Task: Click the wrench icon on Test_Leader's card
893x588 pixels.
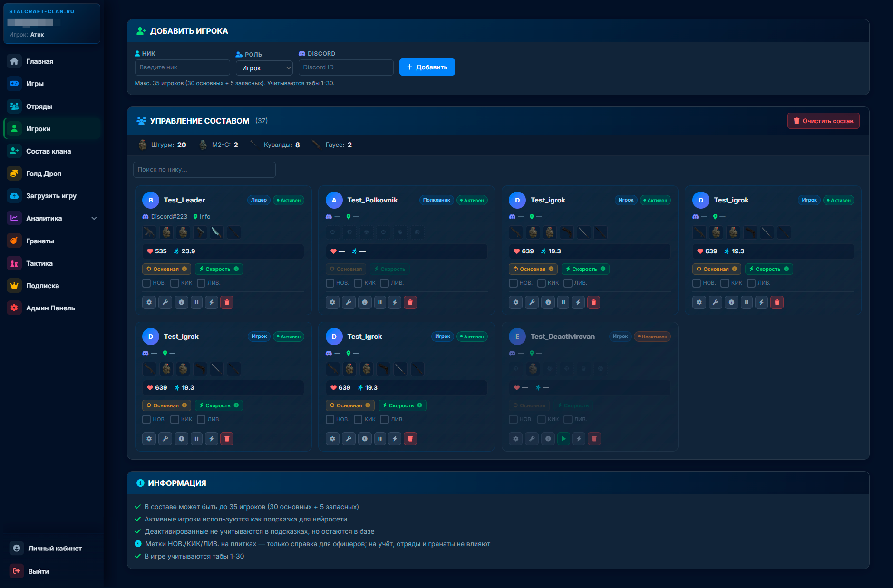Action: [x=165, y=302]
